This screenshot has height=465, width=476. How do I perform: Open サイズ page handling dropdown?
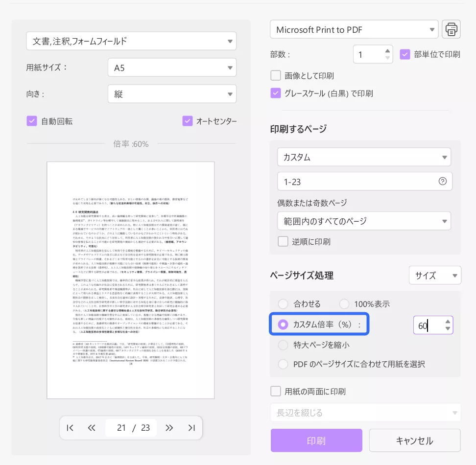click(x=435, y=275)
